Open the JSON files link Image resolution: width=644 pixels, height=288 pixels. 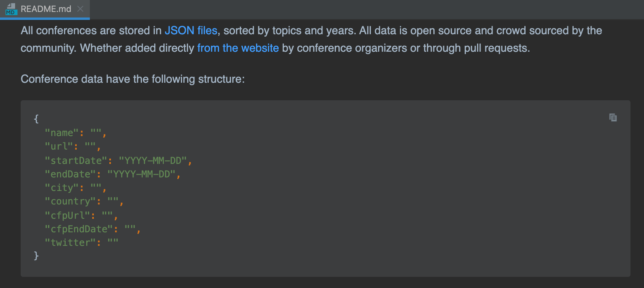(191, 31)
